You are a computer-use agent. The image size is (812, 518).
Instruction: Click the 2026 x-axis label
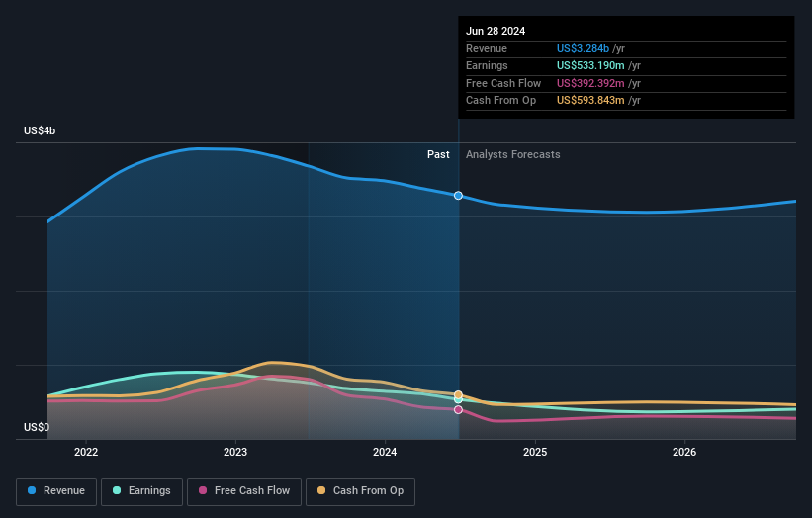pyautogui.click(x=684, y=452)
